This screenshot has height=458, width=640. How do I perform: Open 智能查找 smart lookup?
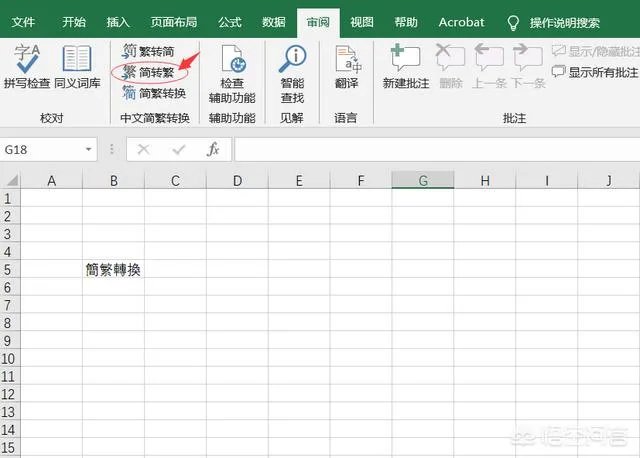[x=292, y=73]
